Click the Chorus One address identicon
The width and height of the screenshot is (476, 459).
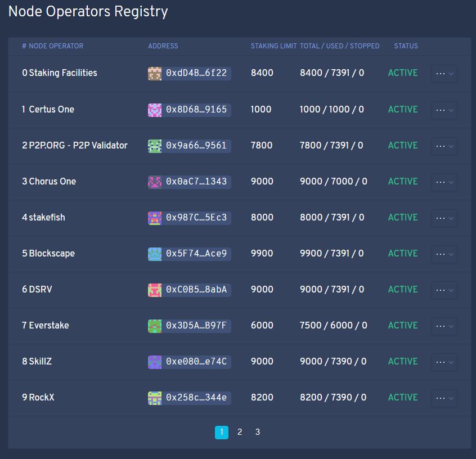(x=155, y=182)
